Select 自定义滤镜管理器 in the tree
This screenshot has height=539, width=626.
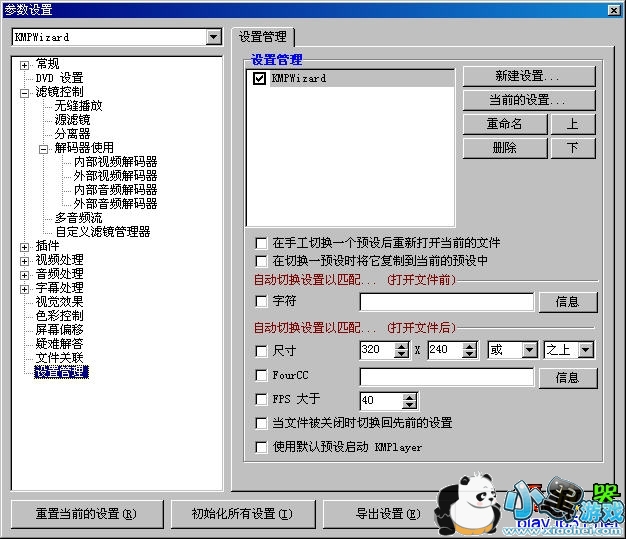pyautogui.click(x=103, y=232)
